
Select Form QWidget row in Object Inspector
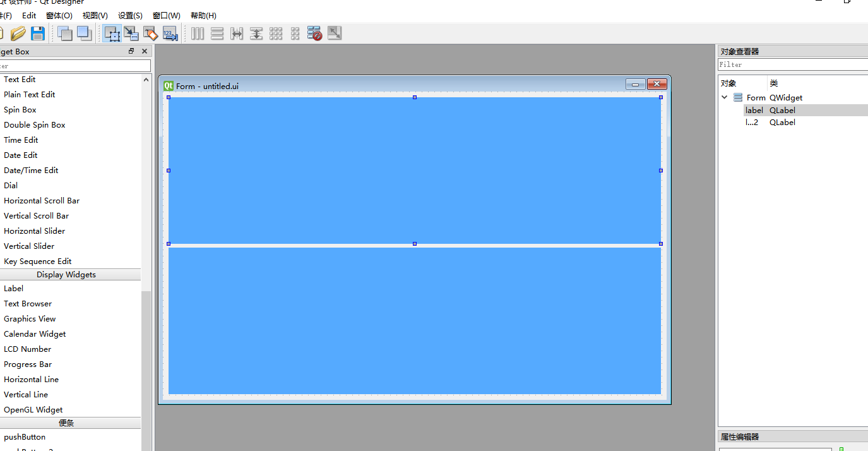[794, 97]
